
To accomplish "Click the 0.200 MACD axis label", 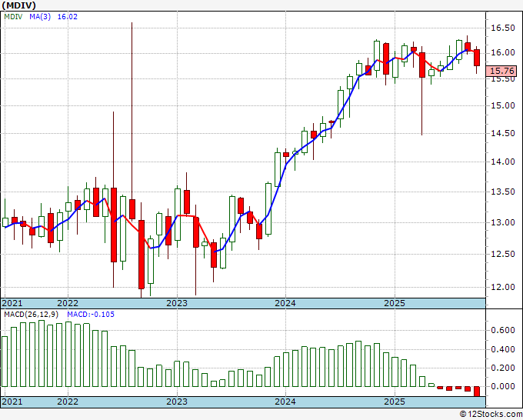I will 503,368.
